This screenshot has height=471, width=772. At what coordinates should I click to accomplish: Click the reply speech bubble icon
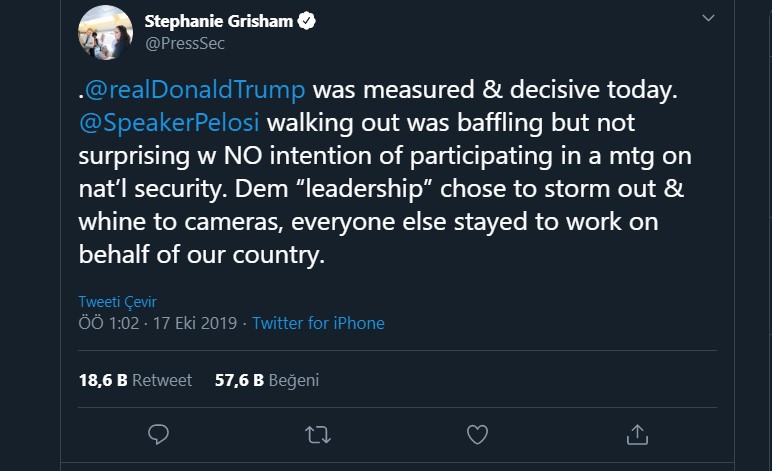(158, 434)
